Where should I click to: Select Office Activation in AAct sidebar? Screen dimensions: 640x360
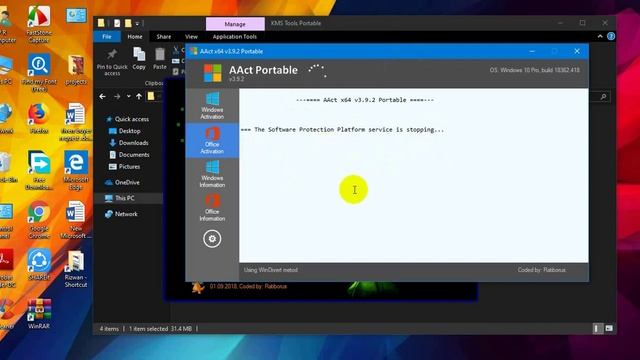click(x=212, y=140)
